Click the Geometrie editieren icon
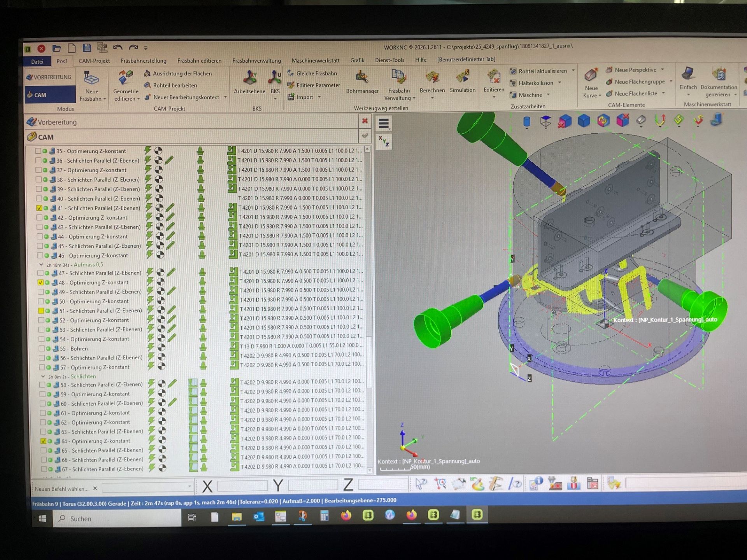The height and width of the screenshot is (560, 747). [126, 86]
